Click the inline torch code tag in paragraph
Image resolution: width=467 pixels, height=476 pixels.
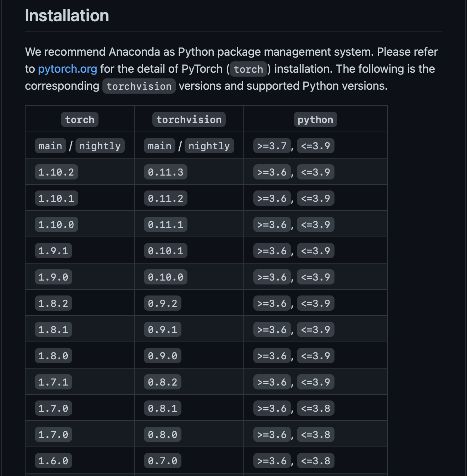coord(248,69)
